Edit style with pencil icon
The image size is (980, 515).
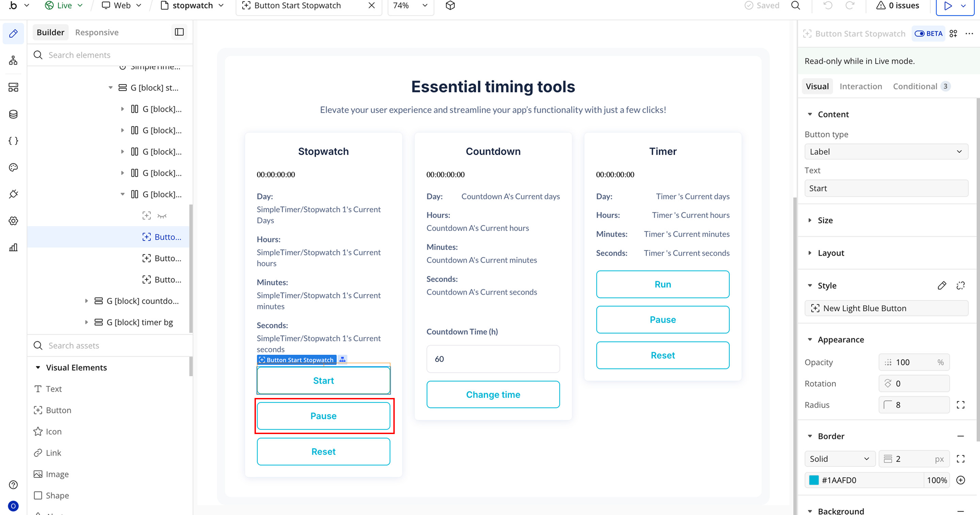coord(942,286)
